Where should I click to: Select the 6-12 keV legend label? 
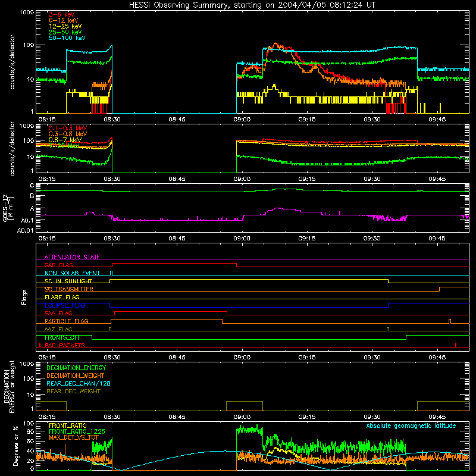coord(64,20)
